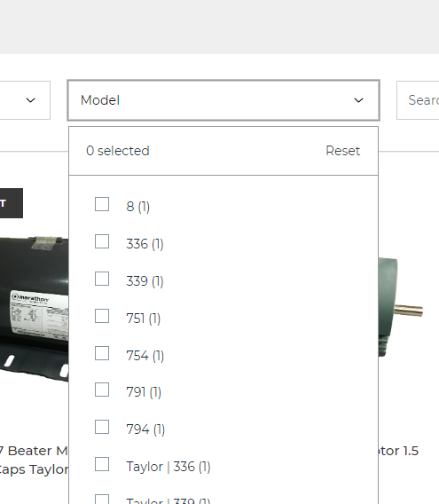
Task: Select the 794 (1) checkbox
Action: (x=102, y=427)
